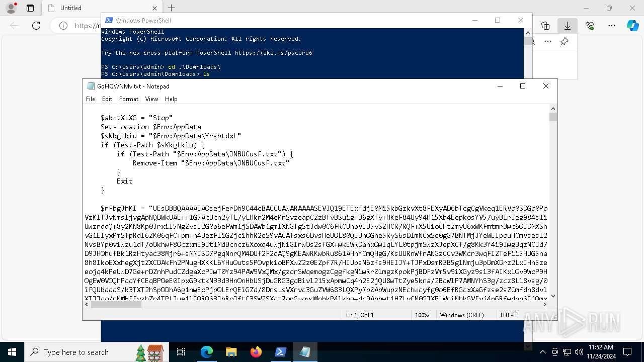Show hidden system tray icons
This screenshot has width=644, height=362.
point(542,352)
